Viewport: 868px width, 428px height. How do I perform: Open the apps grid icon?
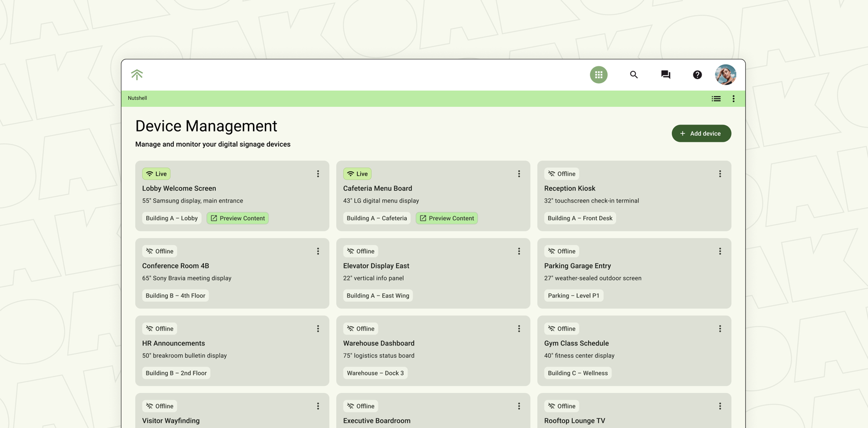tap(598, 75)
